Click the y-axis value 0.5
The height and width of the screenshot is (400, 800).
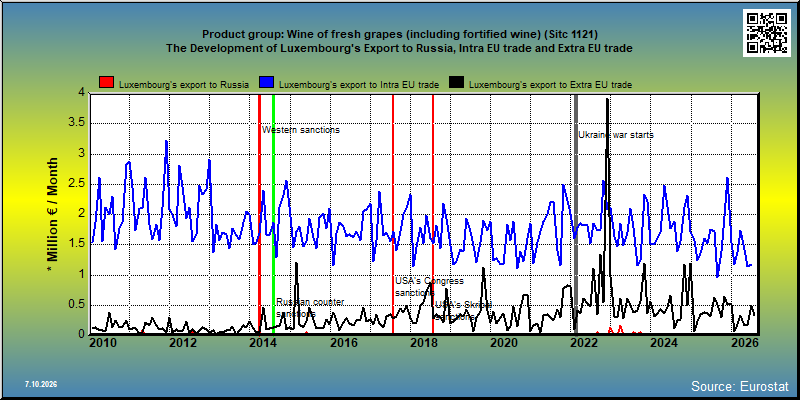77,305
